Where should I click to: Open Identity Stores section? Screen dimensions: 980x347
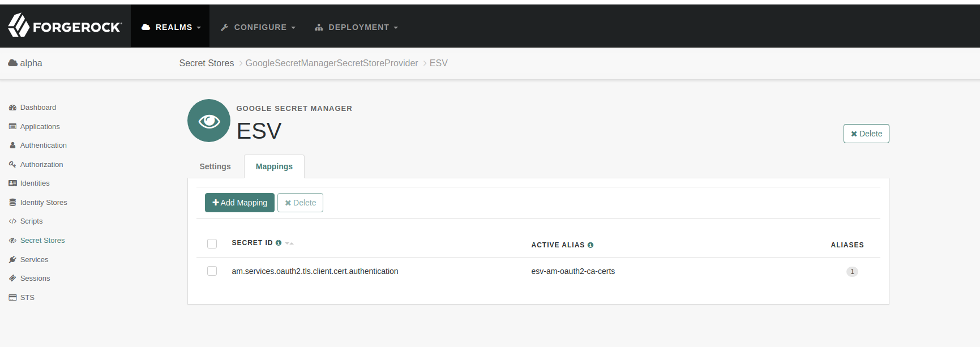pos(44,203)
